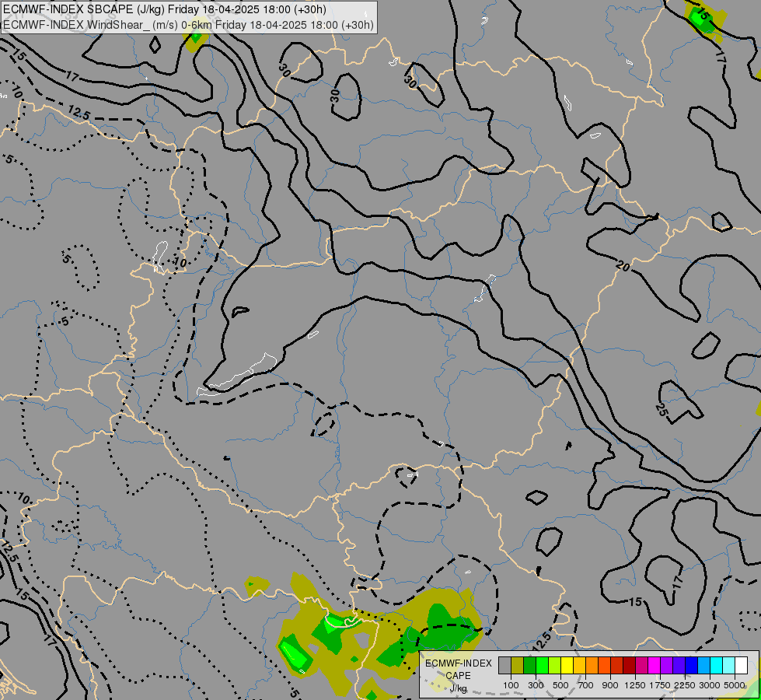Click the legend value 100 label
Viewport: 761px width, 700px height.
pos(511,685)
